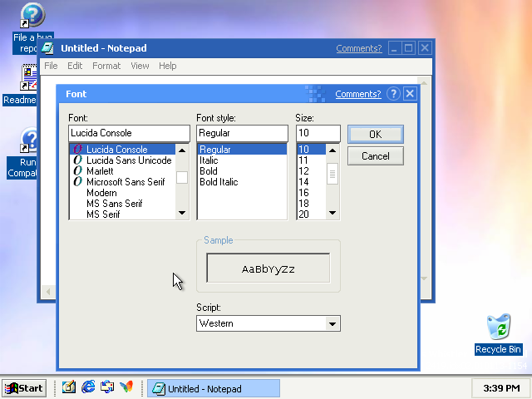Select size 10 in the size list

[312, 150]
